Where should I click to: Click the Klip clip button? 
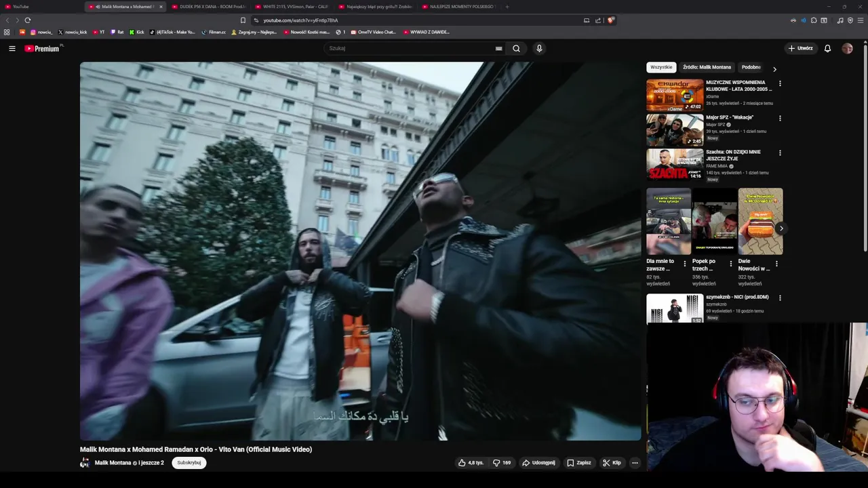tap(612, 463)
